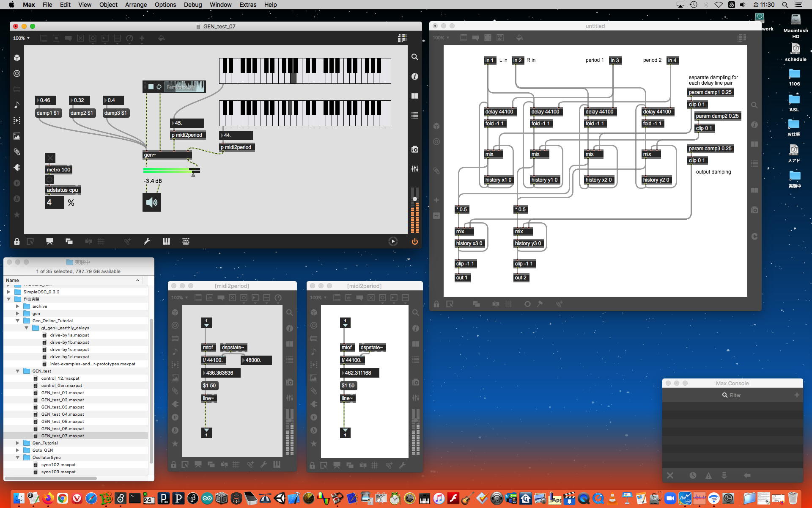This screenshot has width=812, height=508.
Task: Open the wrench debugging tool in bottom toolbar
Action: [147, 241]
